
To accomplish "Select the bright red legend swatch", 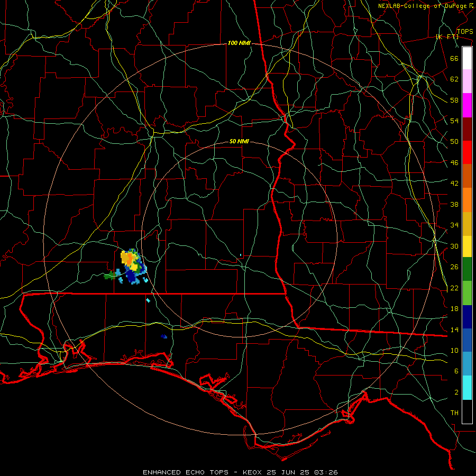I will [467, 152].
